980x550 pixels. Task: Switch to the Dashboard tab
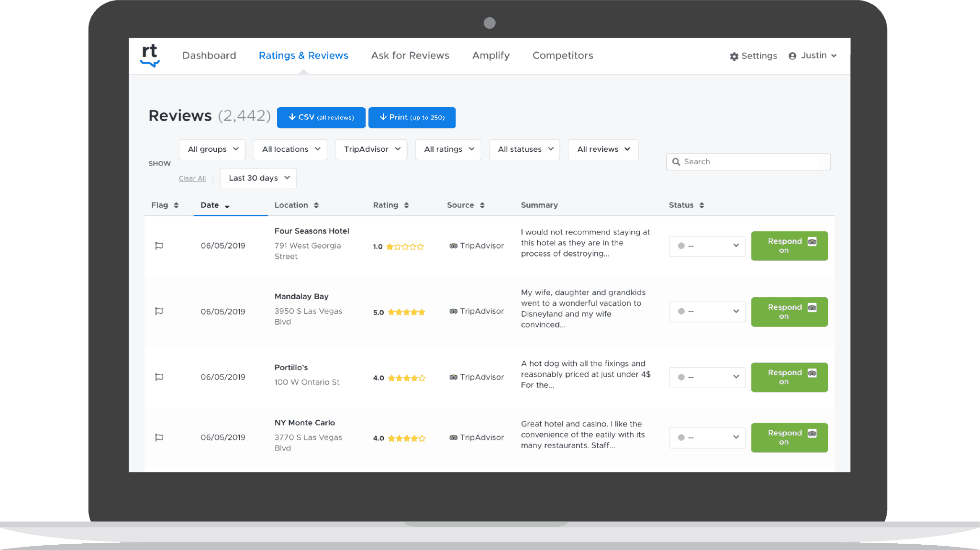[x=209, y=56]
